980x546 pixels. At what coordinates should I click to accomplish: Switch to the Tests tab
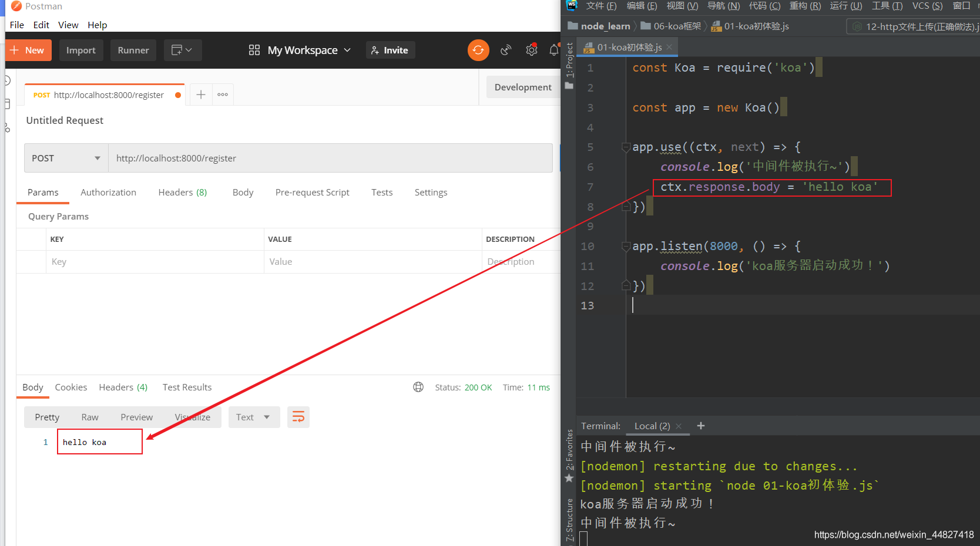coord(382,193)
